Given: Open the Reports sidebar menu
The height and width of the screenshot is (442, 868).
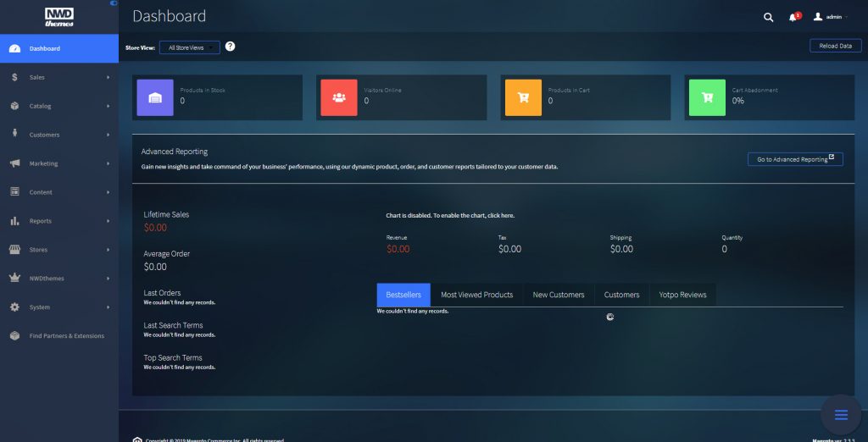Looking at the screenshot, I should (x=59, y=221).
